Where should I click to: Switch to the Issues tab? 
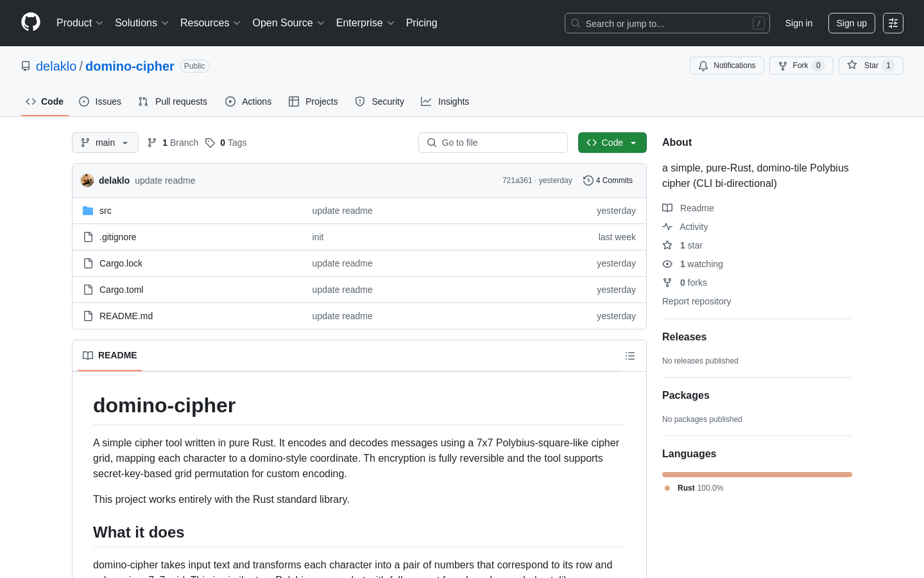100,101
